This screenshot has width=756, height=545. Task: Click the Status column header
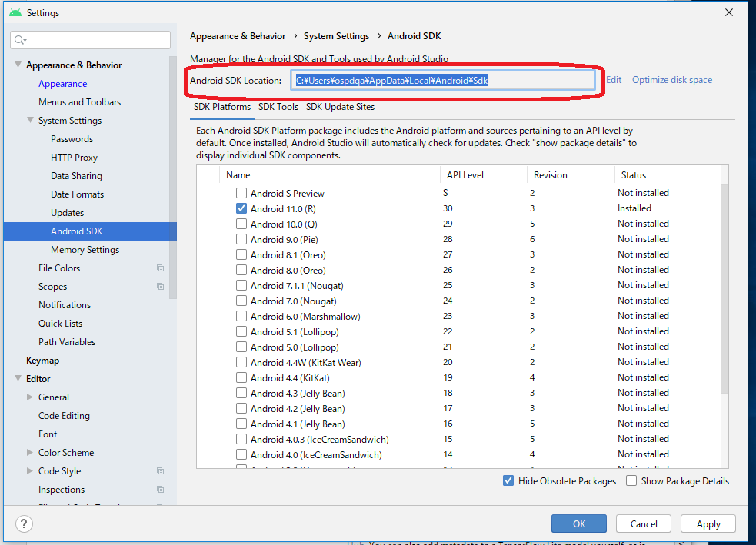point(668,175)
